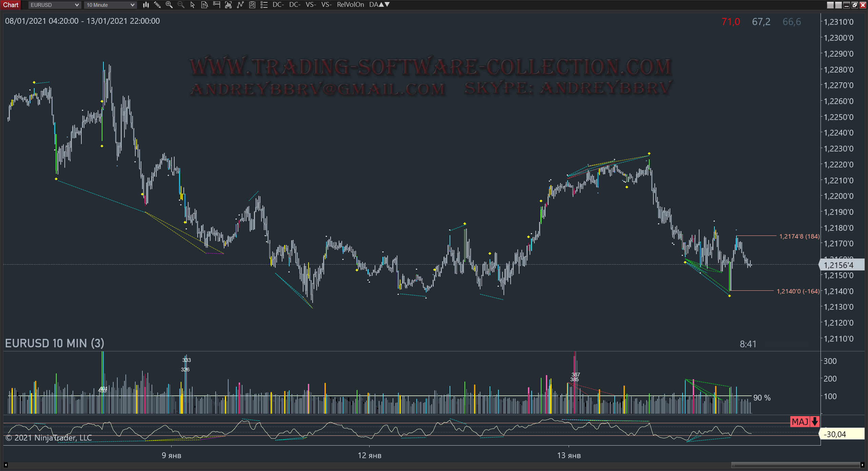Toggle the first DC- toolbar button
The height and width of the screenshot is (471, 868).
[278, 5]
